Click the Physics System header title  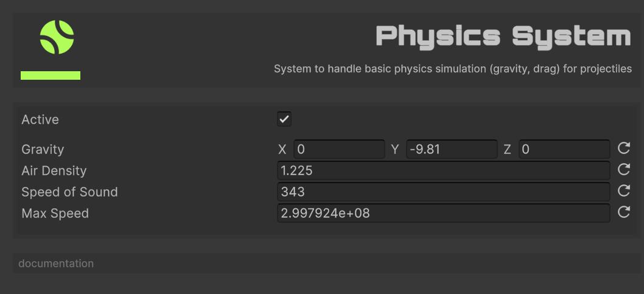point(503,37)
